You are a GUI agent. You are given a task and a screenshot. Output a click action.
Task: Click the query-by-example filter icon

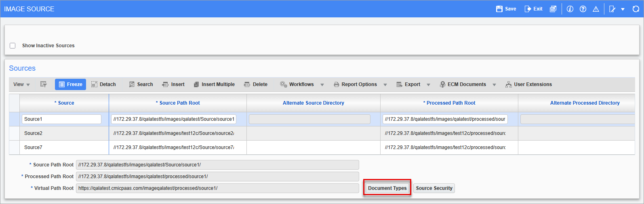[44, 84]
